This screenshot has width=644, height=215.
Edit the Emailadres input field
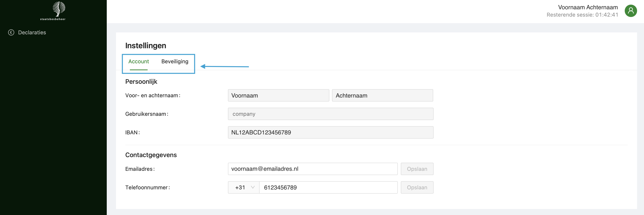(313, 169)
